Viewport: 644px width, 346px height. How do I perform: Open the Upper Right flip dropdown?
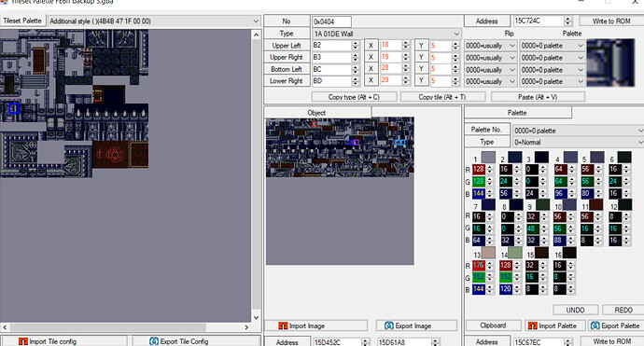point(490,58)
